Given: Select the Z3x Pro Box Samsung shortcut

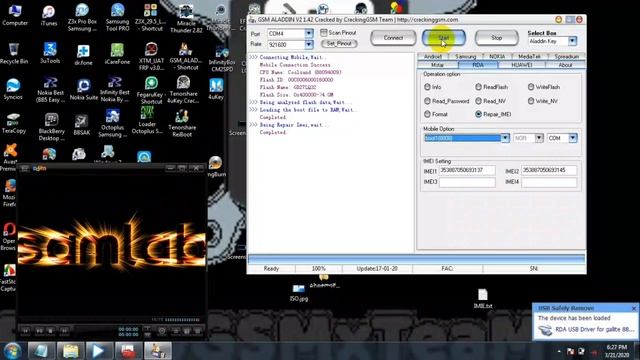Looking at the screenshot, I should point(82,18).
